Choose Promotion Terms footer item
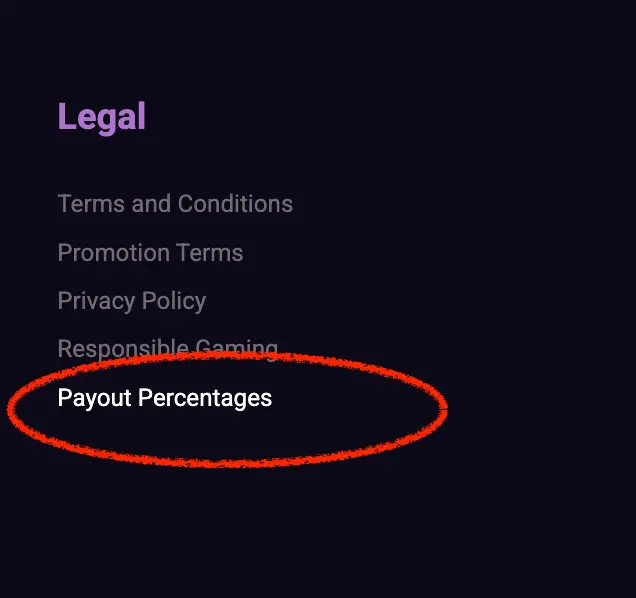 [150, 253]
